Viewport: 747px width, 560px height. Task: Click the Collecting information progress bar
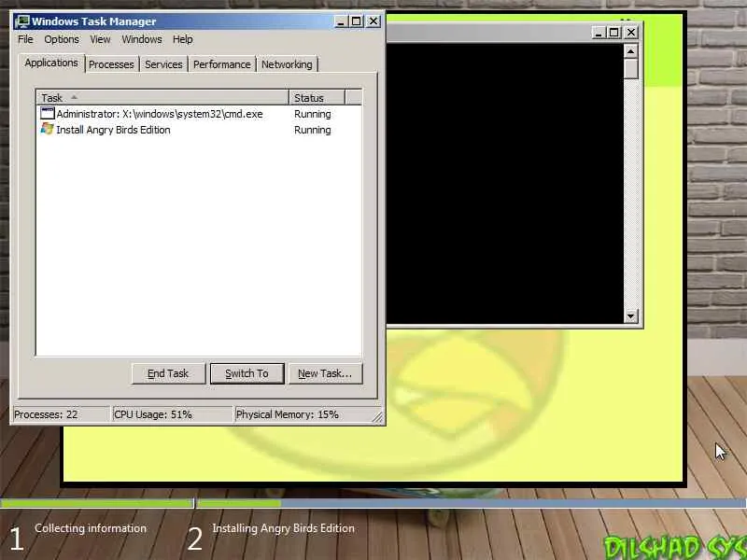96,503
